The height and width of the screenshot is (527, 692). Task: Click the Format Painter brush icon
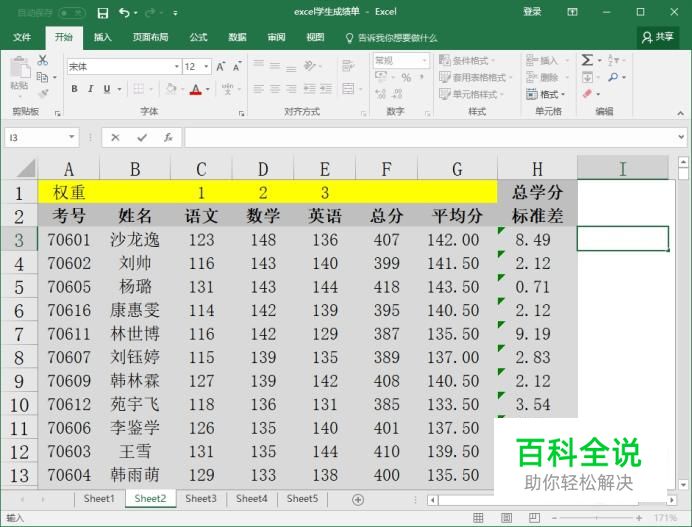[x=43, y=93]
